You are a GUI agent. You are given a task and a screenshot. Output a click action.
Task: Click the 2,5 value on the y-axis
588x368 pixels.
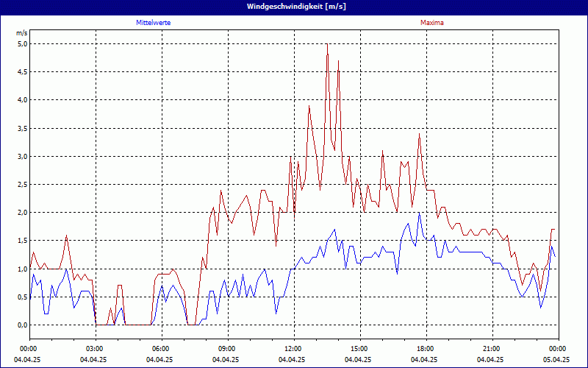click(21, 184)
